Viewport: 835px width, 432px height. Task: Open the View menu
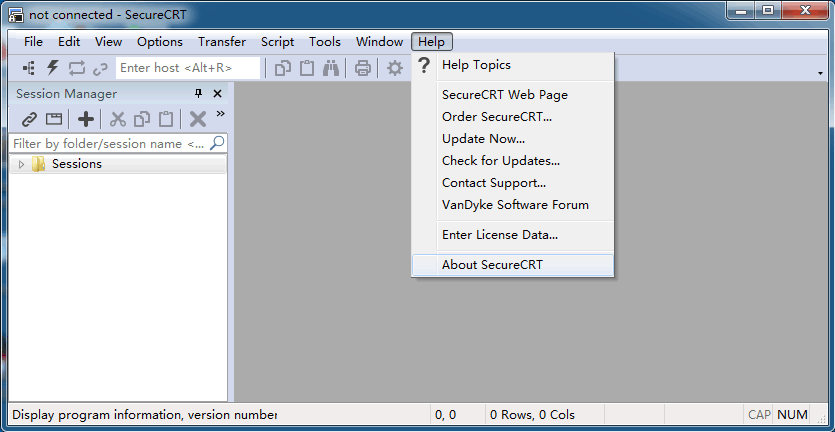[109, 42]
